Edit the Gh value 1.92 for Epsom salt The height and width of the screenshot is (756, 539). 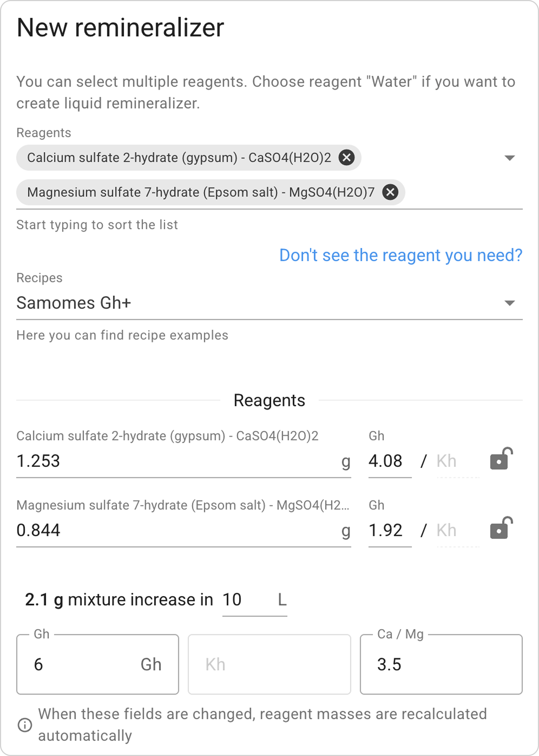[389, 530]
